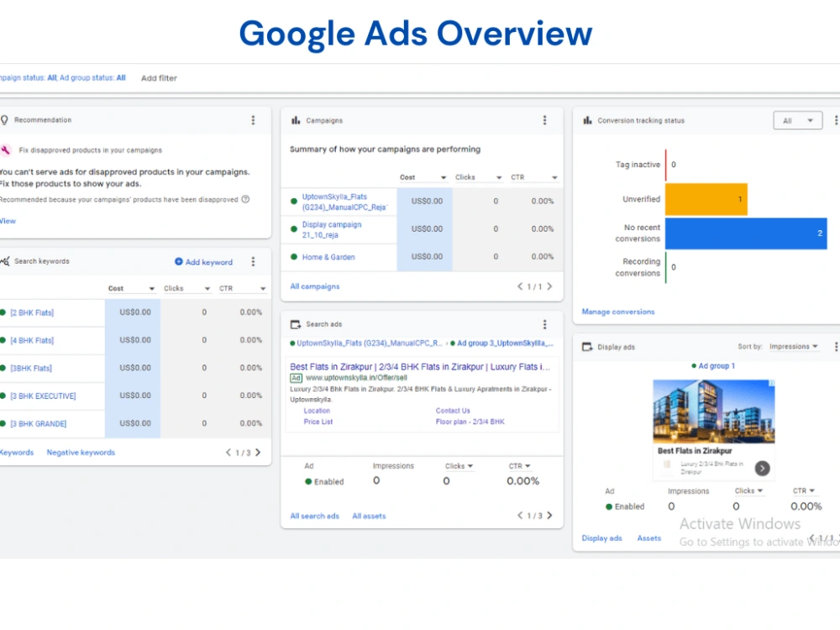Open [2 BHK Flats] keyword

[32, 312]
